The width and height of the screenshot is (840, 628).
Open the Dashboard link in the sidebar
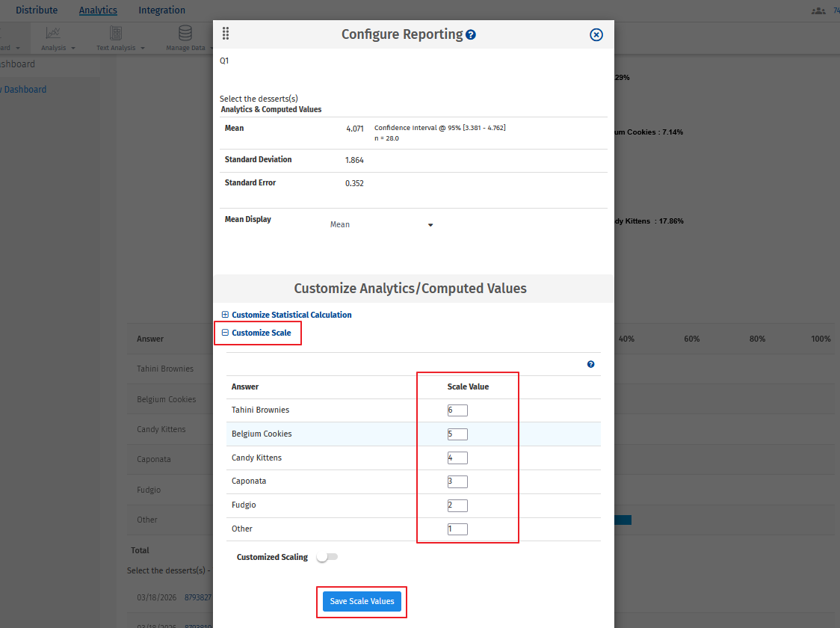pos(25,89)
